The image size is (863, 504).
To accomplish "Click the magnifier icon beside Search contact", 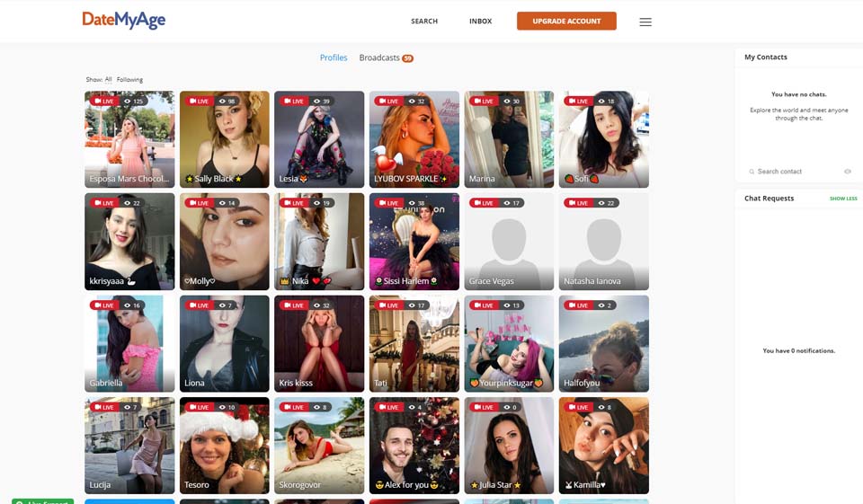I will [x=752, y=172].
